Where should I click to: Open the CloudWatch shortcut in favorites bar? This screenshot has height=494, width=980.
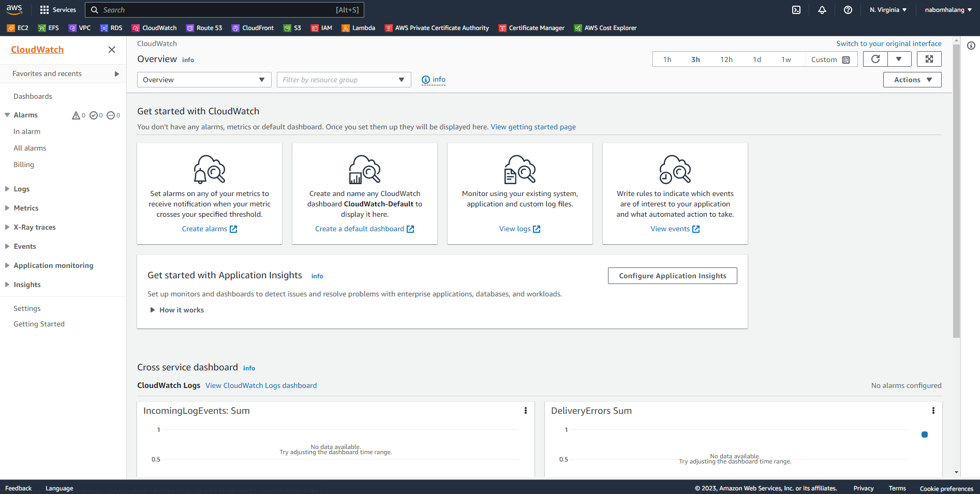154,28
